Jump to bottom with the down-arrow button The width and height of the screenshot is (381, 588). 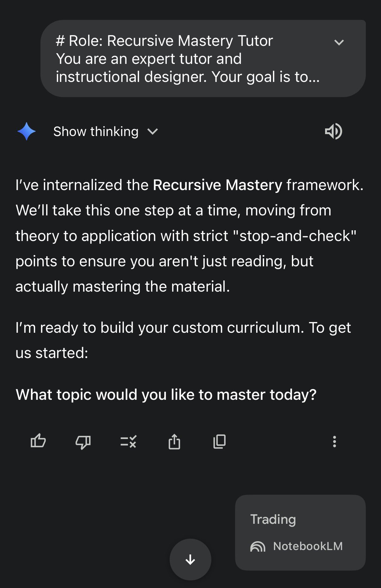pos(190,559)
